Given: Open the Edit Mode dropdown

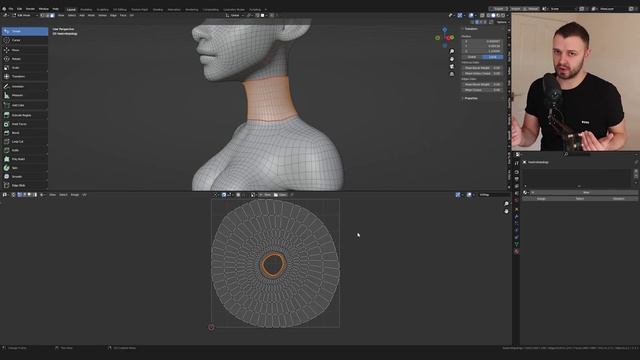Looking at the screenshot, I should pyautogui.click(x=25, y=16).
